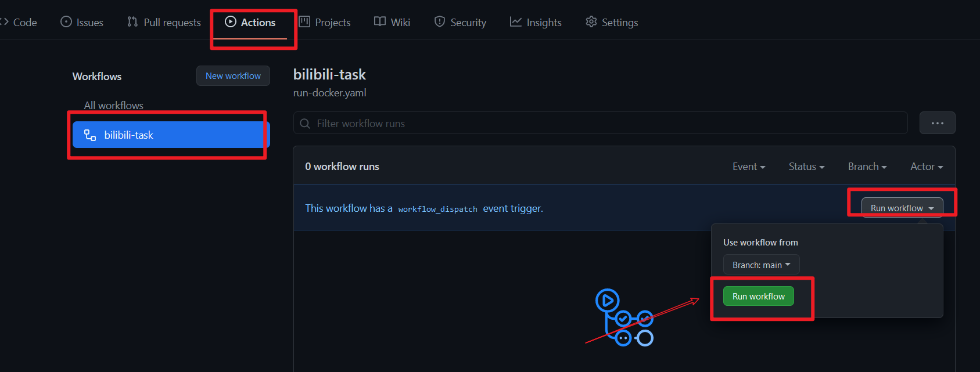Open the Actor filter dropdown
Image resolution: width=980 pixels, height=372 pixels.
(927, 167)
